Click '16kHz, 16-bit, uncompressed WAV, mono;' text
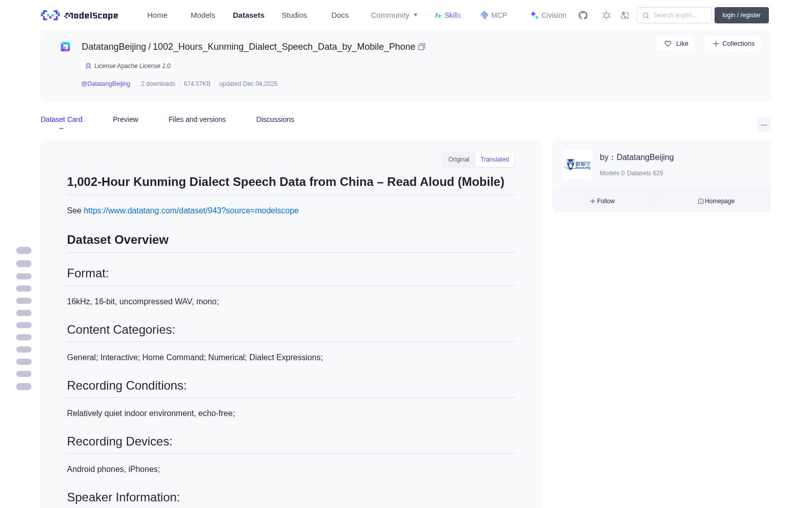The image size is (812, 508). click(143, 302)
